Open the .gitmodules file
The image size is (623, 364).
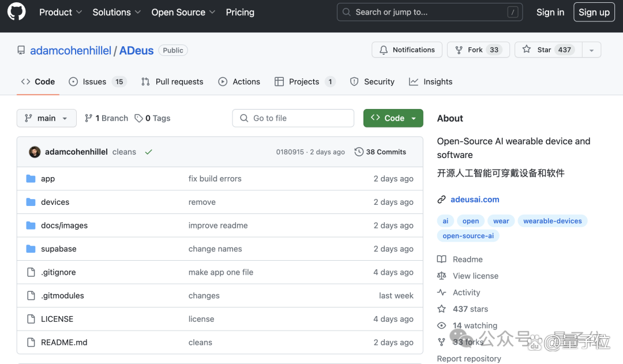click(62, 296)
